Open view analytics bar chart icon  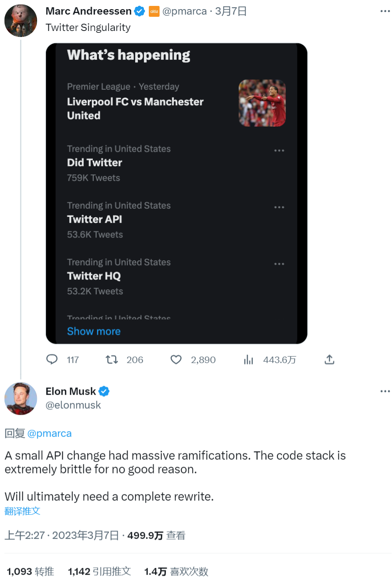(249, 359)
